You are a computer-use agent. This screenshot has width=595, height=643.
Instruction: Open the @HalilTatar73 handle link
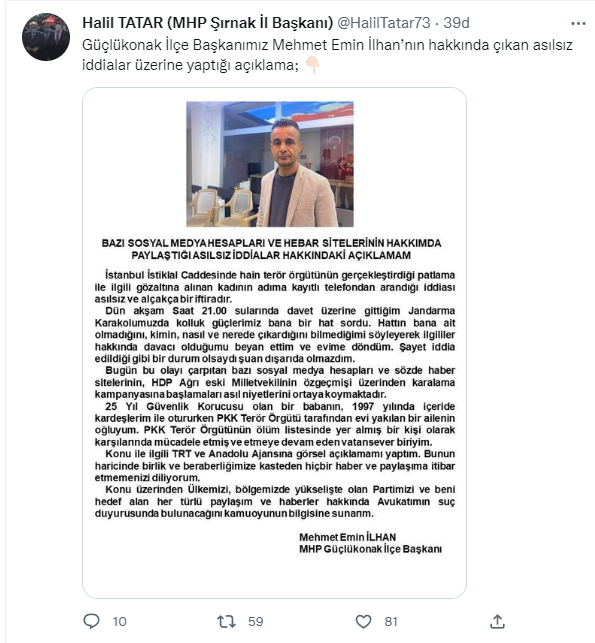(384, 23)
